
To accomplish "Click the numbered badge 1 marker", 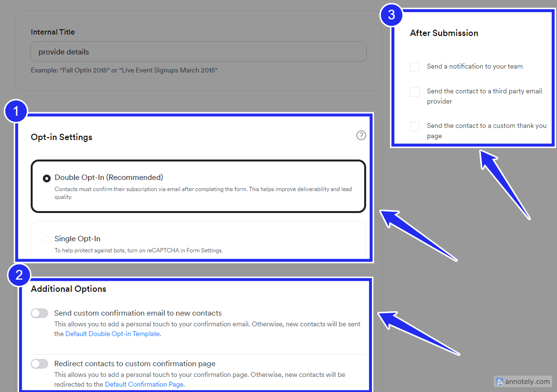I will 16,111.
